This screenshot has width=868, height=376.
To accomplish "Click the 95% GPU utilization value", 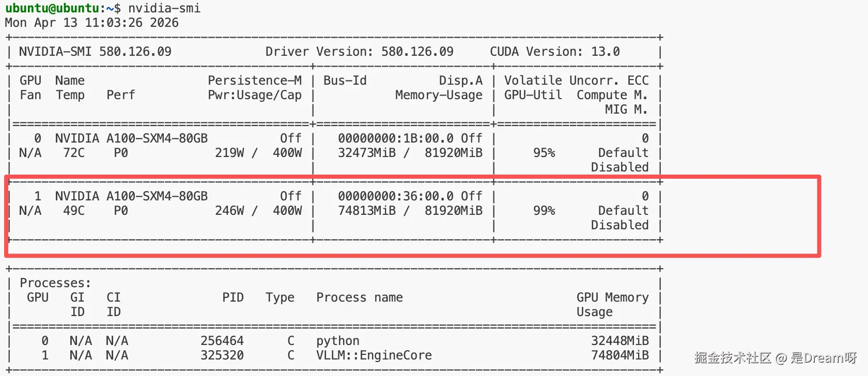I will pos(544,153).
